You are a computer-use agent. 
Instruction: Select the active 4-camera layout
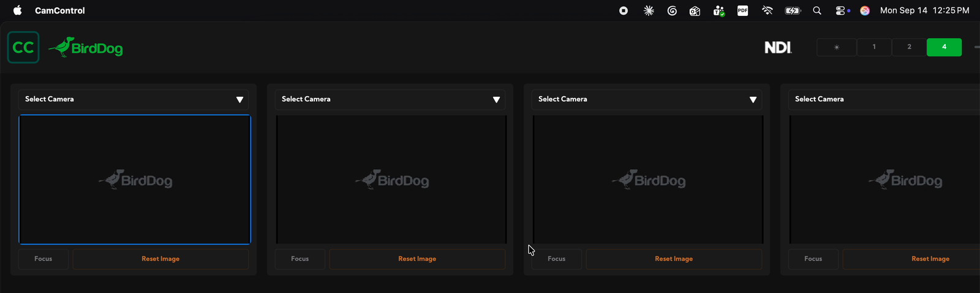point(944,47)
